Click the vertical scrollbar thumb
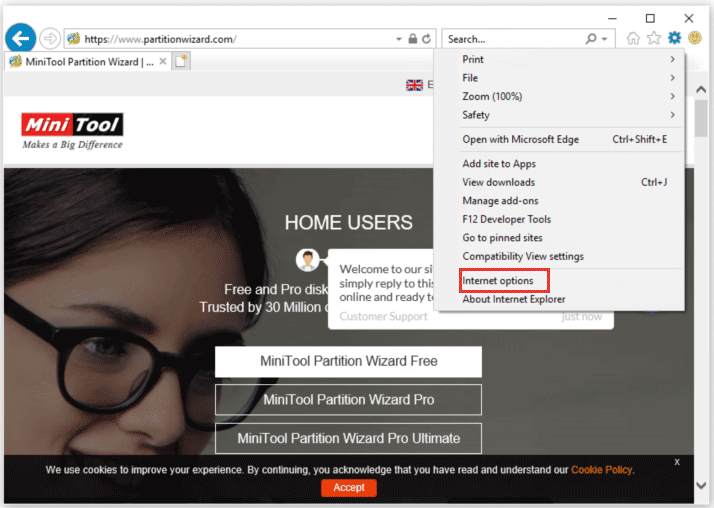Image resolution: width=714 pixels, height=508 pixels. point(701,118)
